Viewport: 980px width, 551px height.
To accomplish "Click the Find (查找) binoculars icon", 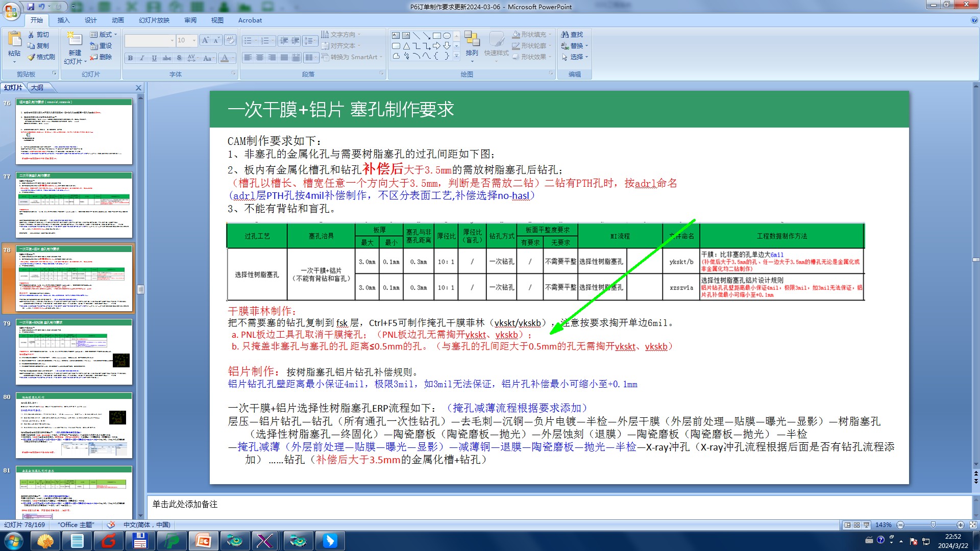I will coord(565,35).
